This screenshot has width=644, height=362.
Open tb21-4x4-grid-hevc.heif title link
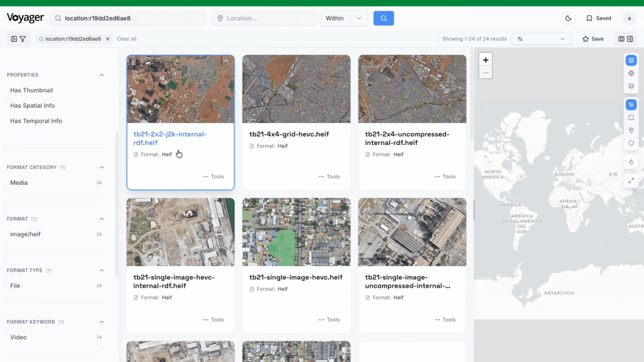pos(289,134)
